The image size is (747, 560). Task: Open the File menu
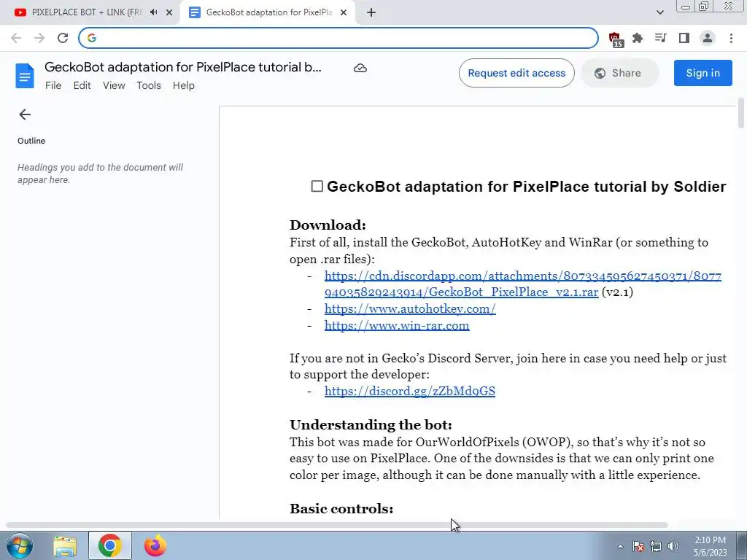pos(53,85)
